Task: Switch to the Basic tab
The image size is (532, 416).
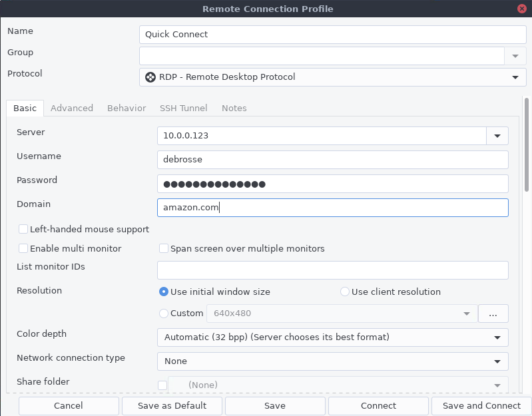Action: click(25, 108)
